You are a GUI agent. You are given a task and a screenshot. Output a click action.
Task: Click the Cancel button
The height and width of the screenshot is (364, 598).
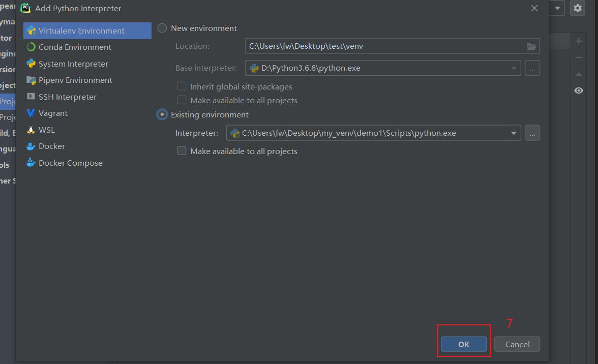[x=517, y=344]
